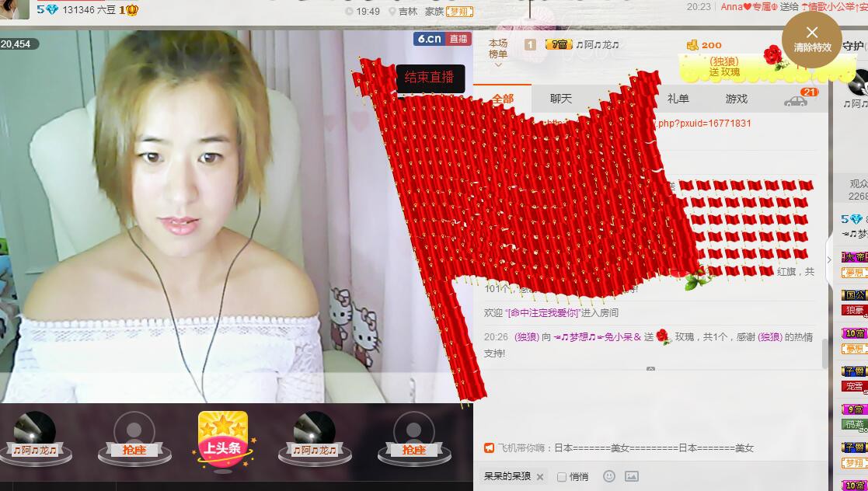The width and height of the screenshot is (868, 491).
Task: Click the 吉林 location text
Action: [x=408, y=11]
